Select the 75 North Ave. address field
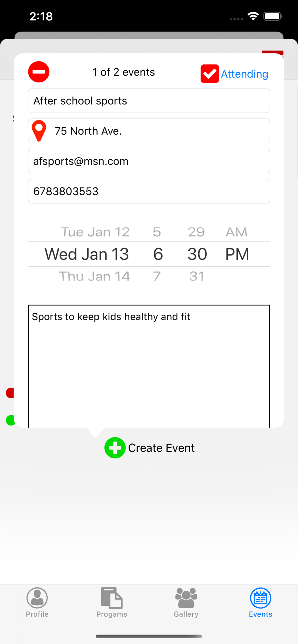Image resolution: width=298 pixels, height=644 pixels. (x=149, y=131)
